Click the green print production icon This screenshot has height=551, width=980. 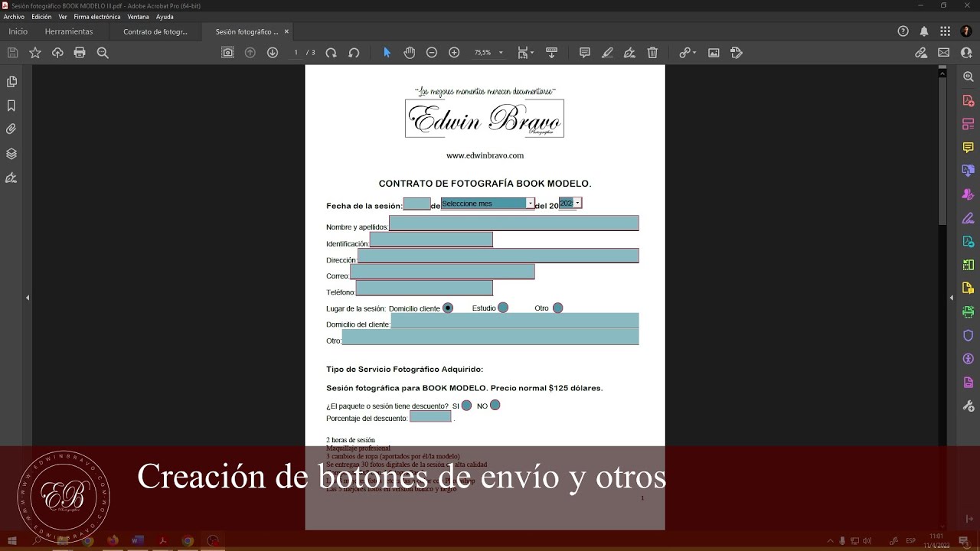[968, 311]
